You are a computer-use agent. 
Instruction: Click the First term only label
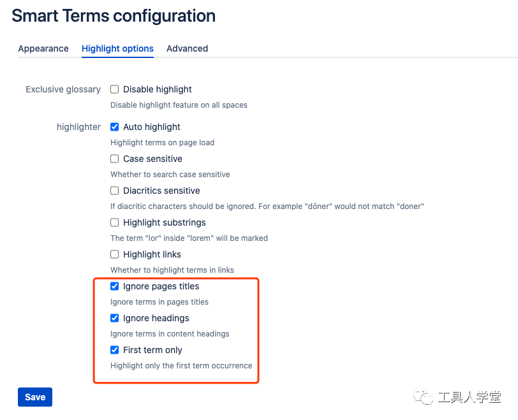point(152,350)
